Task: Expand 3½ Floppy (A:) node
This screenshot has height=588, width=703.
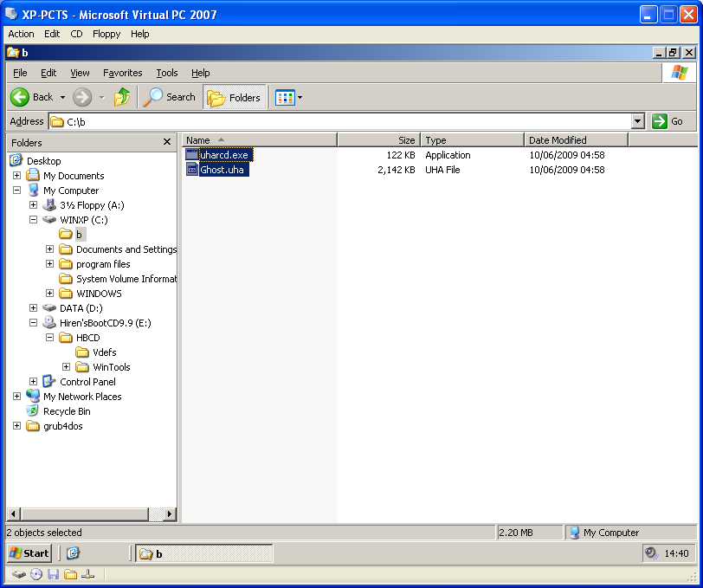Action: pos(33,205)
